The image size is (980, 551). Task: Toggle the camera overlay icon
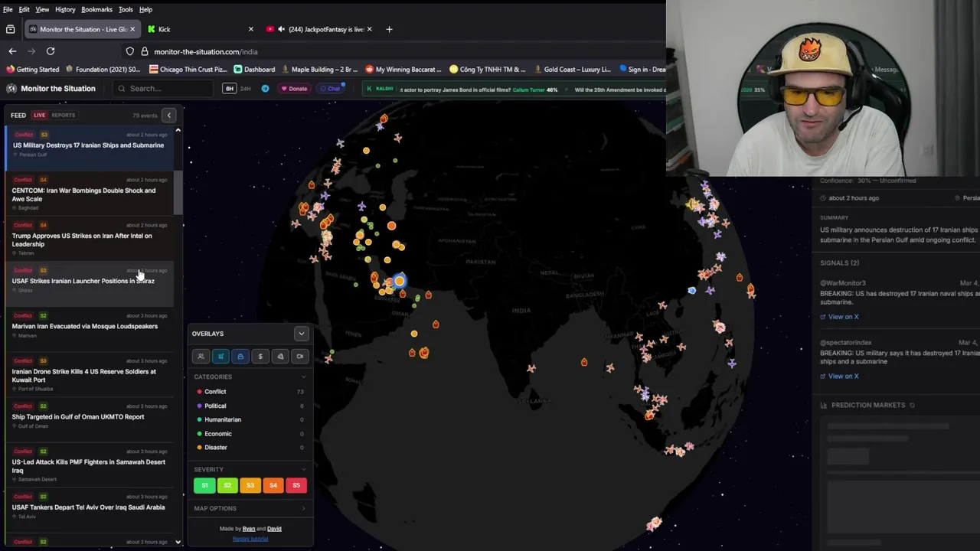coord(300,357)
